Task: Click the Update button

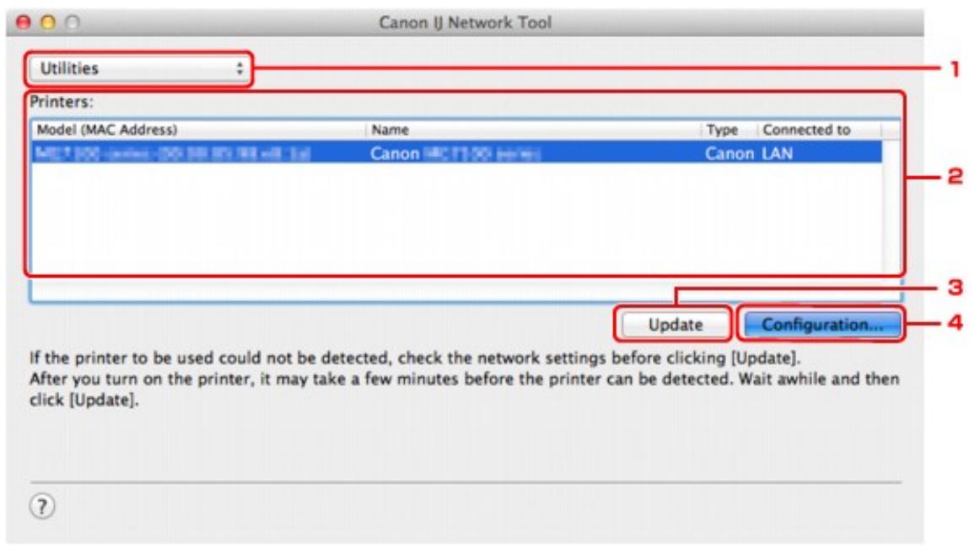Action: pyautogui.click(x=674, y=325)
